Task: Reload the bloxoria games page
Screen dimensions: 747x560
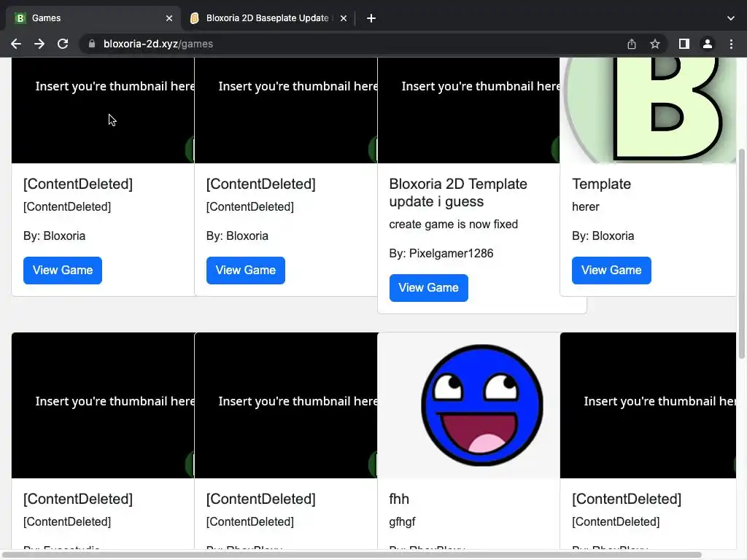Action: [63, 44]
